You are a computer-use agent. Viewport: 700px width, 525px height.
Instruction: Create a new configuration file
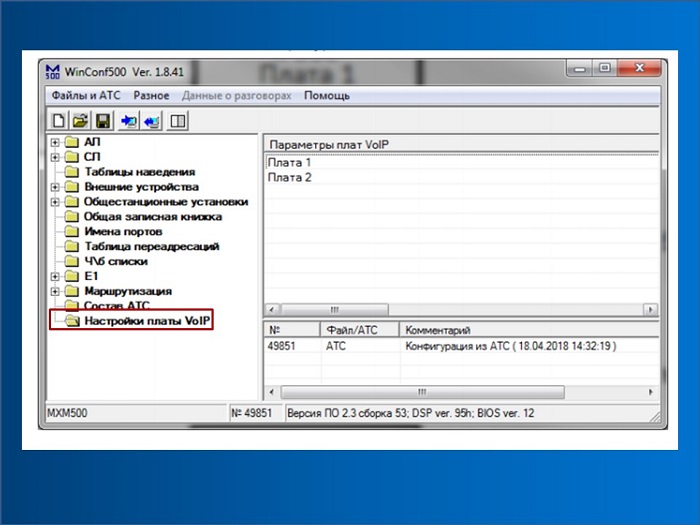tap(58, 121)
